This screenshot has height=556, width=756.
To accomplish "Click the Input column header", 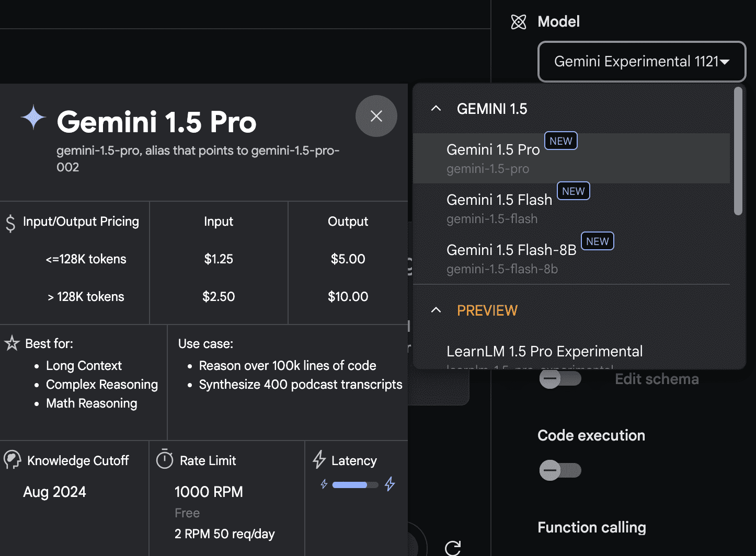I will [x=219, y=222].
